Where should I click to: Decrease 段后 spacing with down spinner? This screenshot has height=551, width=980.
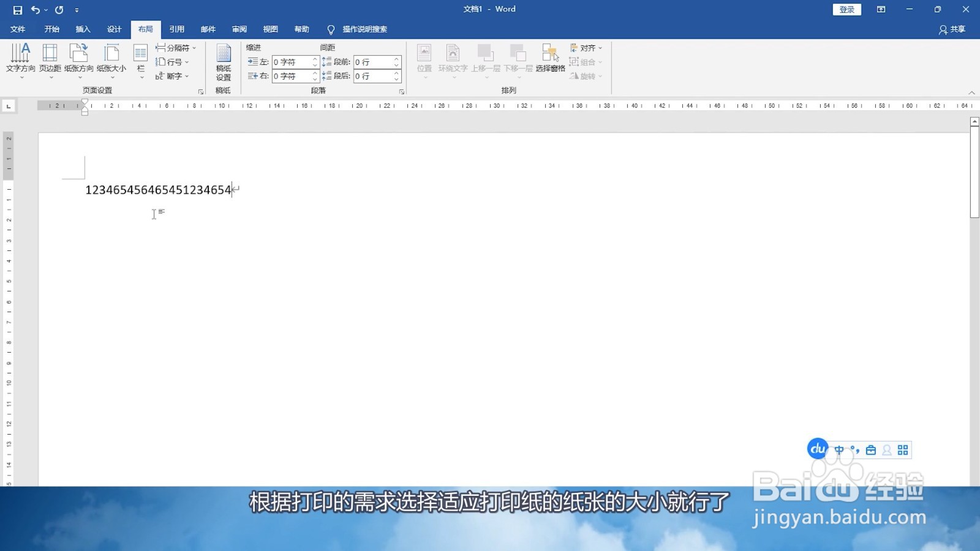(396, 79)
